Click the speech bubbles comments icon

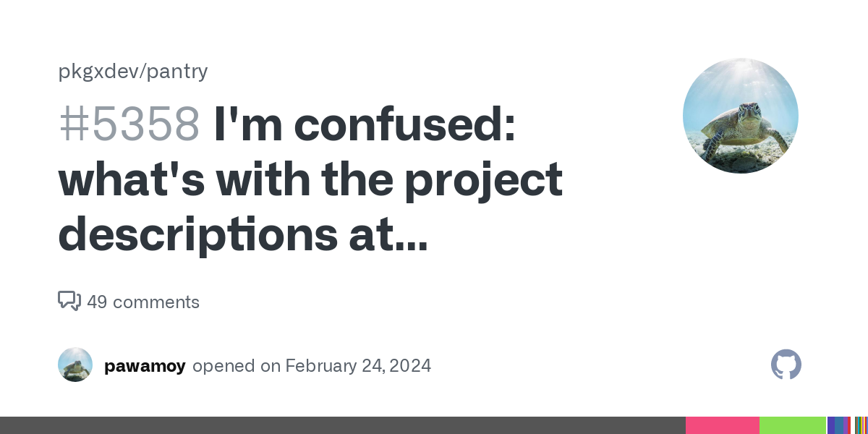69,301
